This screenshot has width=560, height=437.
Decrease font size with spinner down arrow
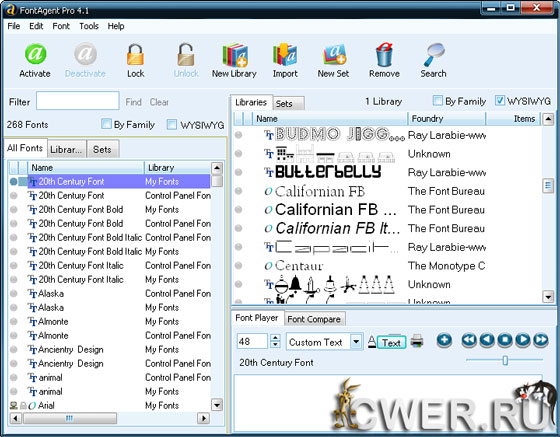pos(275,345)
